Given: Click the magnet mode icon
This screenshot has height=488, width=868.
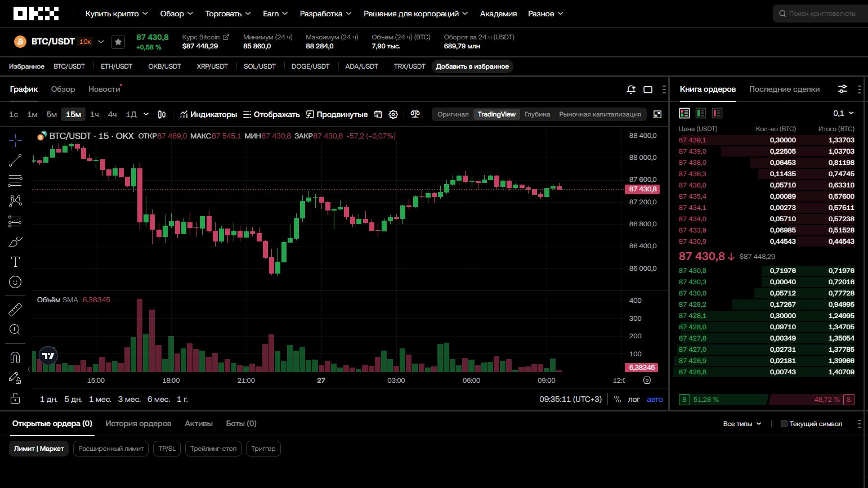Looking at the screenshot, I should coord(15,357).
